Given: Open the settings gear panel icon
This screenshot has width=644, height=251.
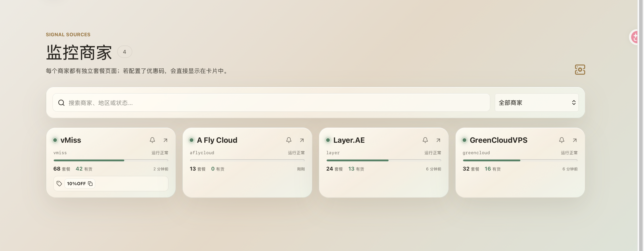Looking at the screenshot, I should [580, 69].
